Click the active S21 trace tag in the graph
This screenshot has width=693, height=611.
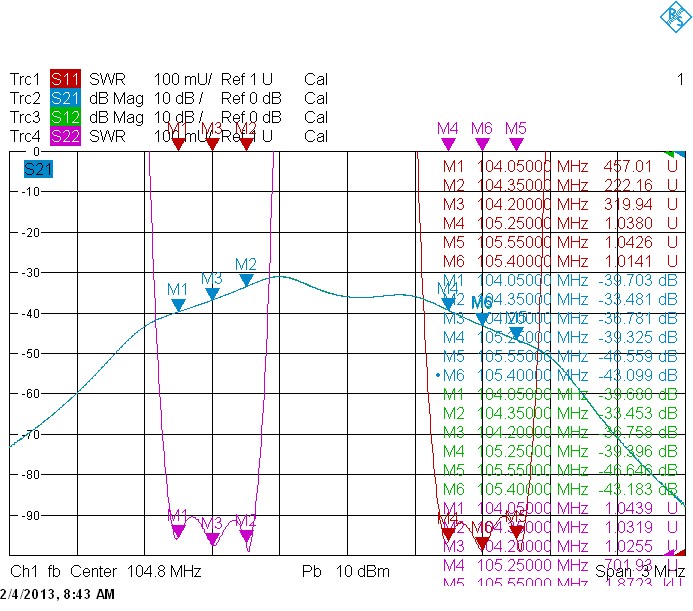click(x=38, y=169)
